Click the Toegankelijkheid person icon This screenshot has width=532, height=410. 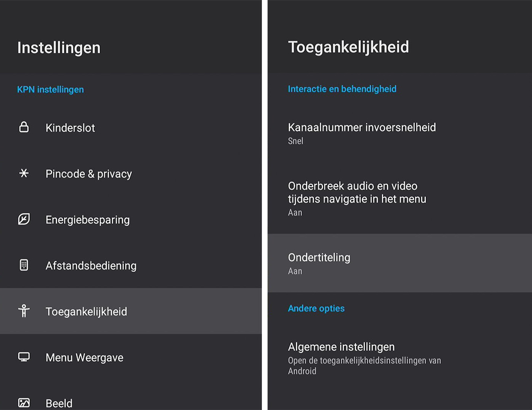click(x=24, y=311)
